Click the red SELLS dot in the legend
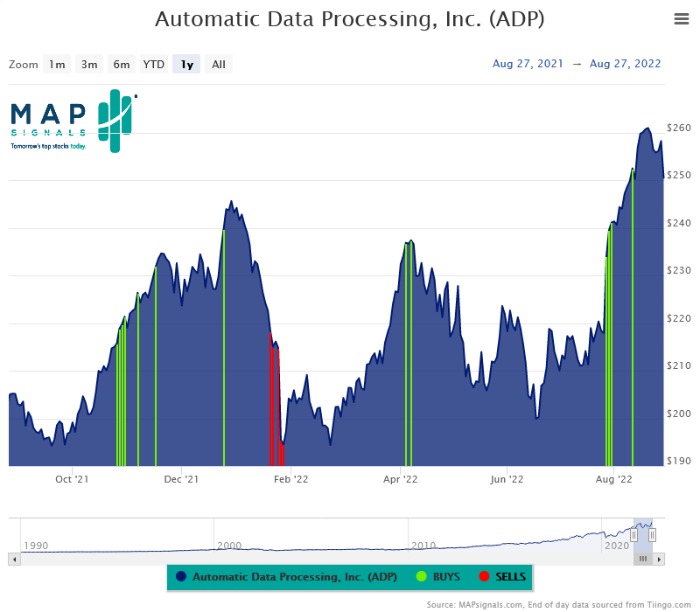This screenshot has width=700, height=612. coord(486,577)
